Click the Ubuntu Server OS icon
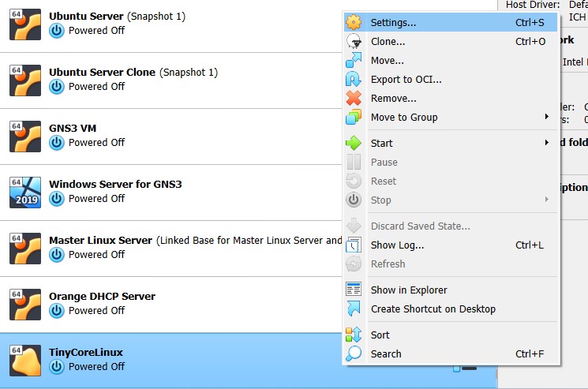This screenshot has height=389, width=588. pyautogui.click(x=25, y=24)
